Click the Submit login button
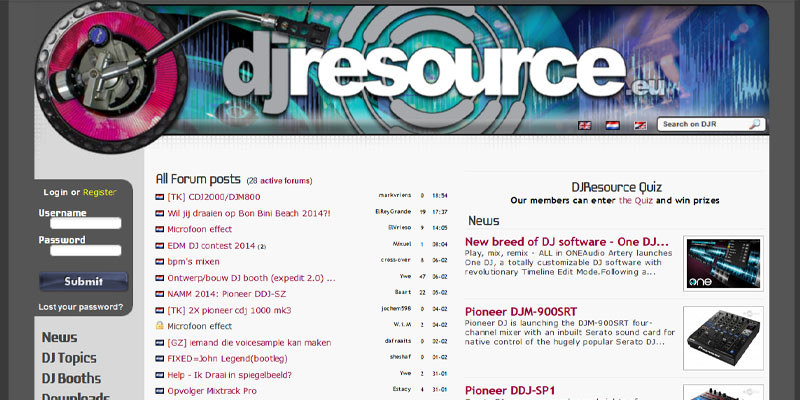This screenshot has width=800, height=400. (84, 281)
